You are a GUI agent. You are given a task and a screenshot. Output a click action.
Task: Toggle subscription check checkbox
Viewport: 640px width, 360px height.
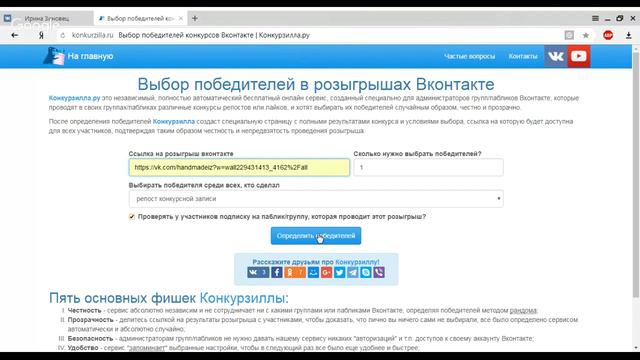click(131, 216)
